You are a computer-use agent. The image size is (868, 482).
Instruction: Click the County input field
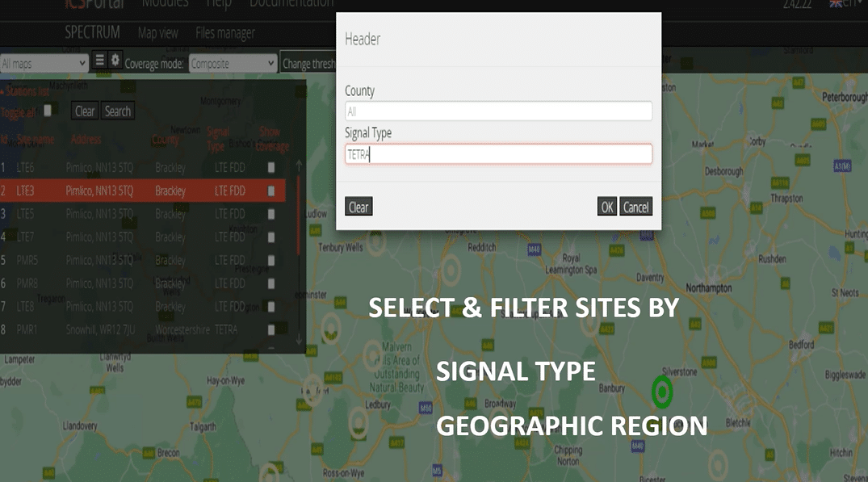(x=498, y=111)
